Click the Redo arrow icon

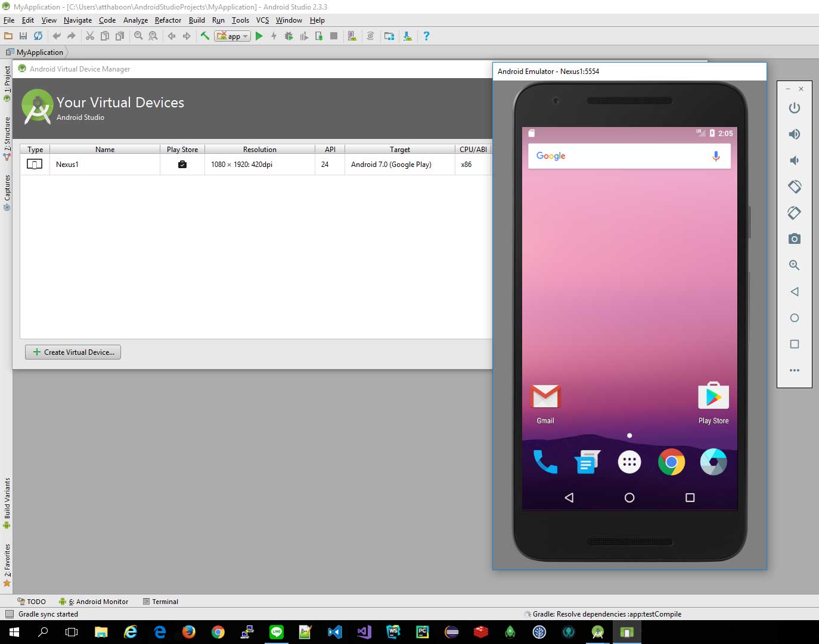pos(72,36)
